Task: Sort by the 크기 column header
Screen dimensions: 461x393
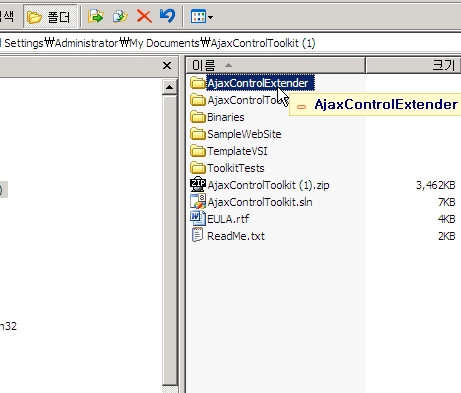Action: click(x=413, y=65)
